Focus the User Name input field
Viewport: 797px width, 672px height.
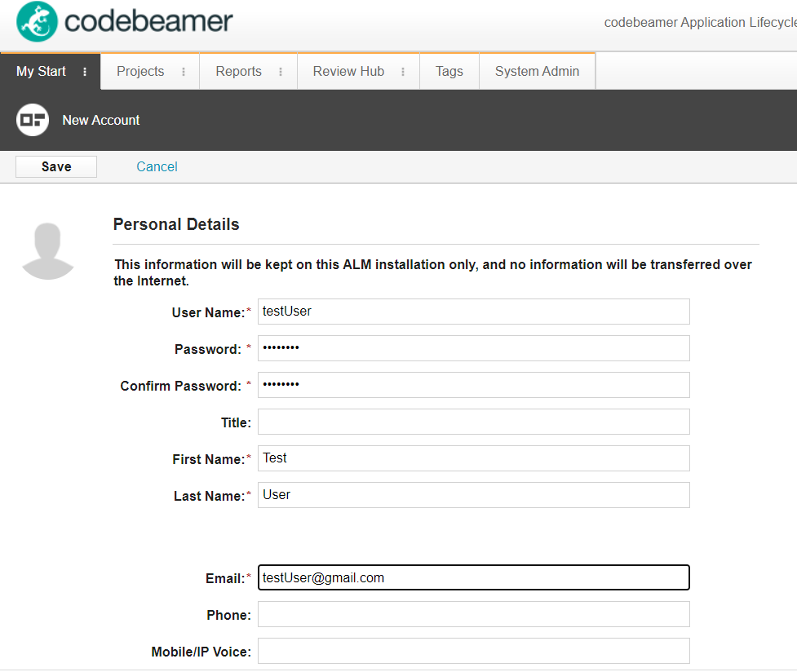click(x=473, y=312)
